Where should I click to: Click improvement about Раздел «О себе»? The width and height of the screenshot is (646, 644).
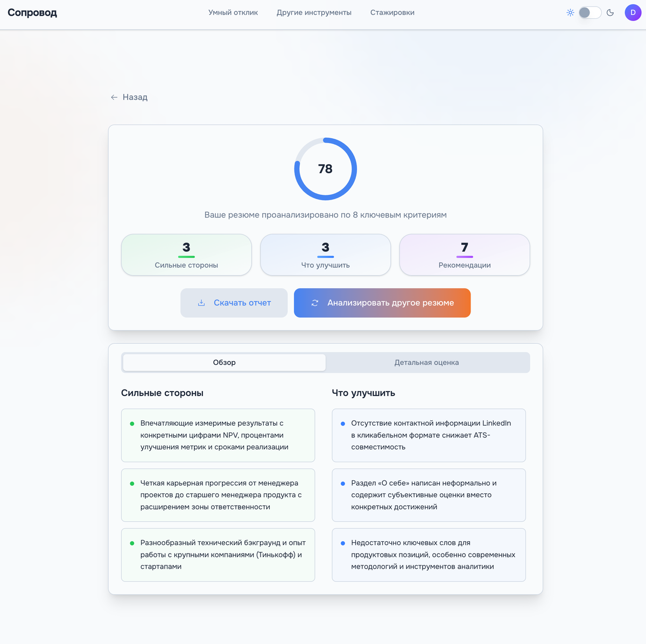tap(429, 495)
